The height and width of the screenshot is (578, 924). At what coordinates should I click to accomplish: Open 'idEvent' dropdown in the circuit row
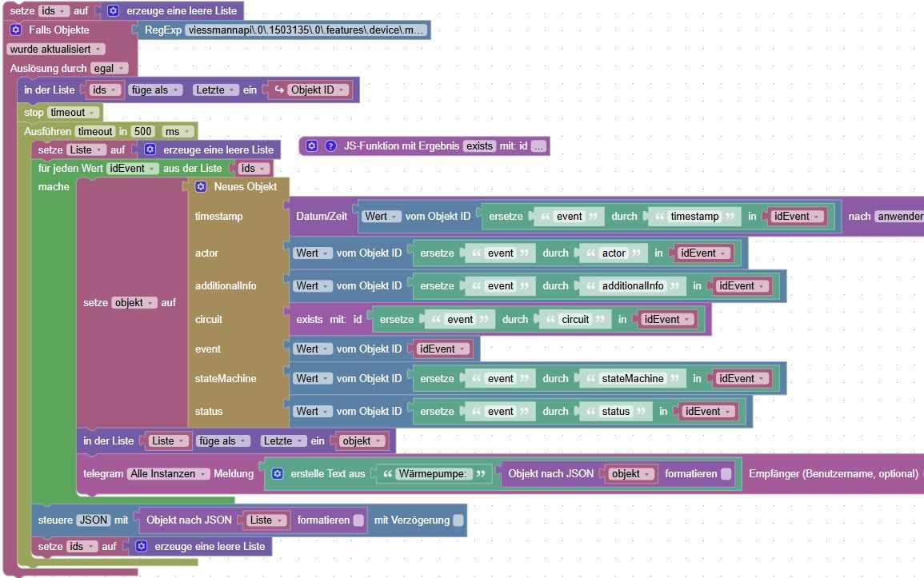point(668,319)
